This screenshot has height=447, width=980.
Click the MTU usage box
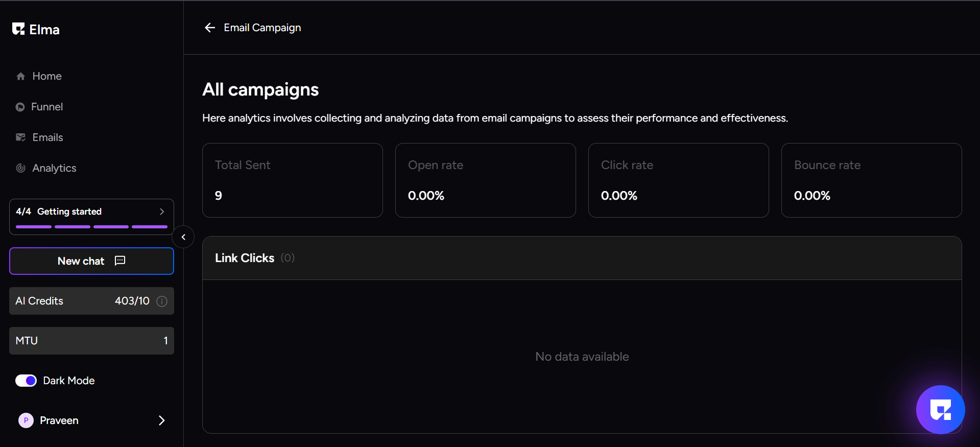(x=91, y=341)
